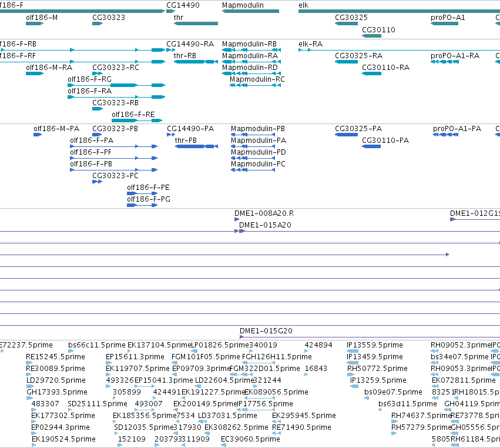Click the proPO-A1-PA protein label

457,129
